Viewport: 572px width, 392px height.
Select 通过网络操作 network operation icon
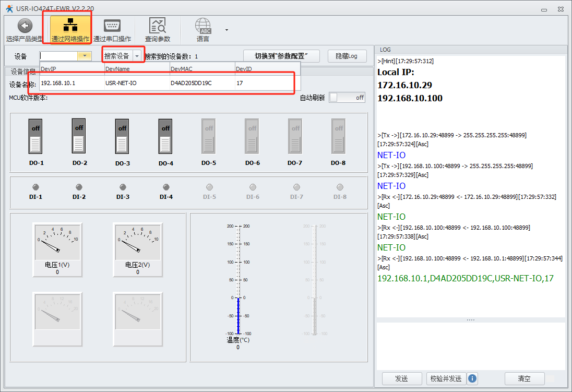tap(70, 26)
